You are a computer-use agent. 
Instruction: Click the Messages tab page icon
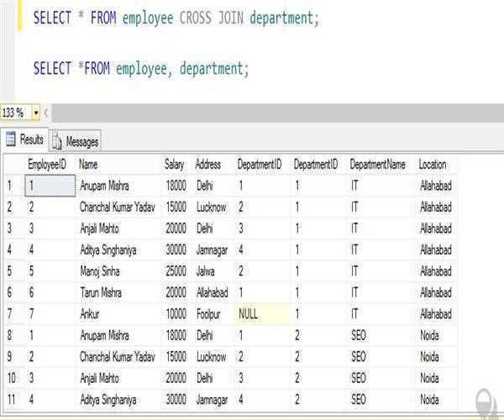[58, 142]
